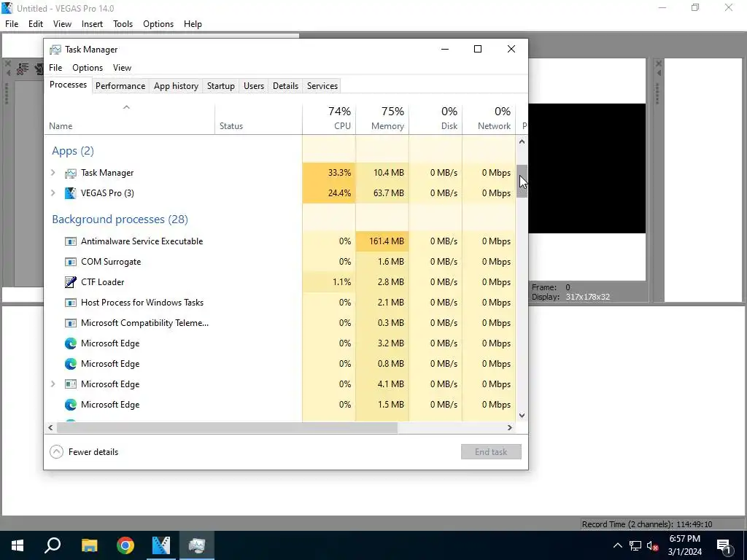
Task: Open Task Manager's Options menu
Action: tap(88, 68)
